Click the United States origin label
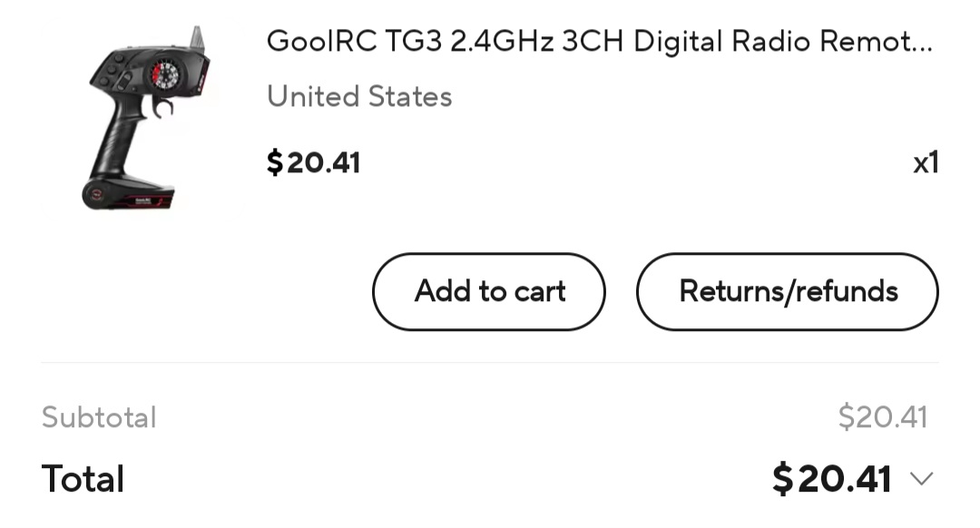 point(358,97)
